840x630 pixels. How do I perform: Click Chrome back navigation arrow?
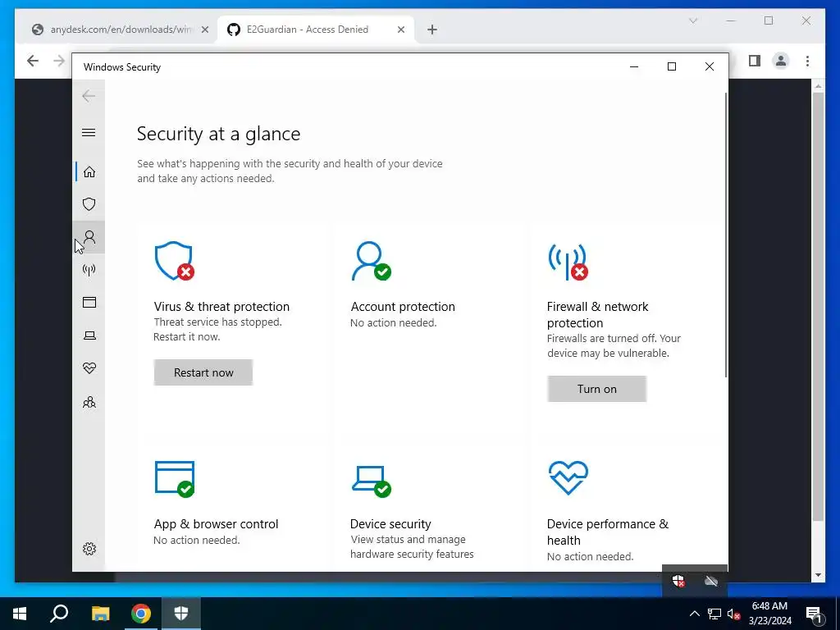point(33,61)
